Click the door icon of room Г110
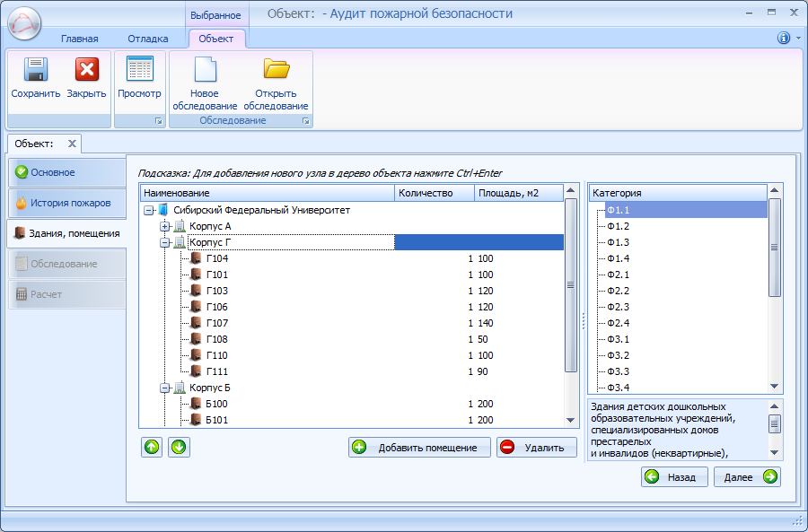 (x=196, y=355)
